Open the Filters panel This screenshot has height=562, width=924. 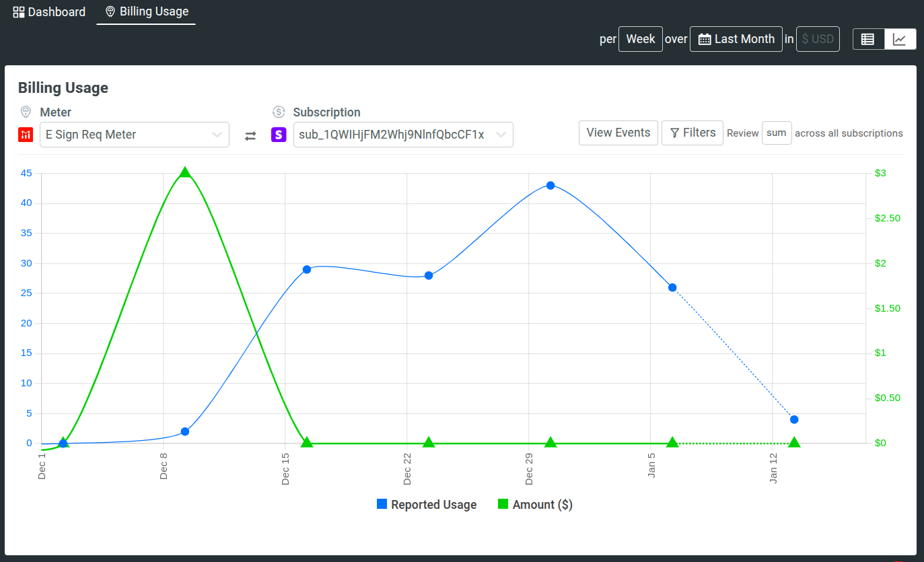coord(692,133)
